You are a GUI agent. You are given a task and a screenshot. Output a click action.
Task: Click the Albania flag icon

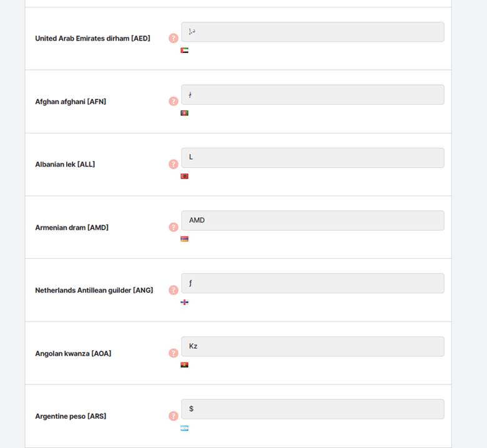tap(184, 177)
